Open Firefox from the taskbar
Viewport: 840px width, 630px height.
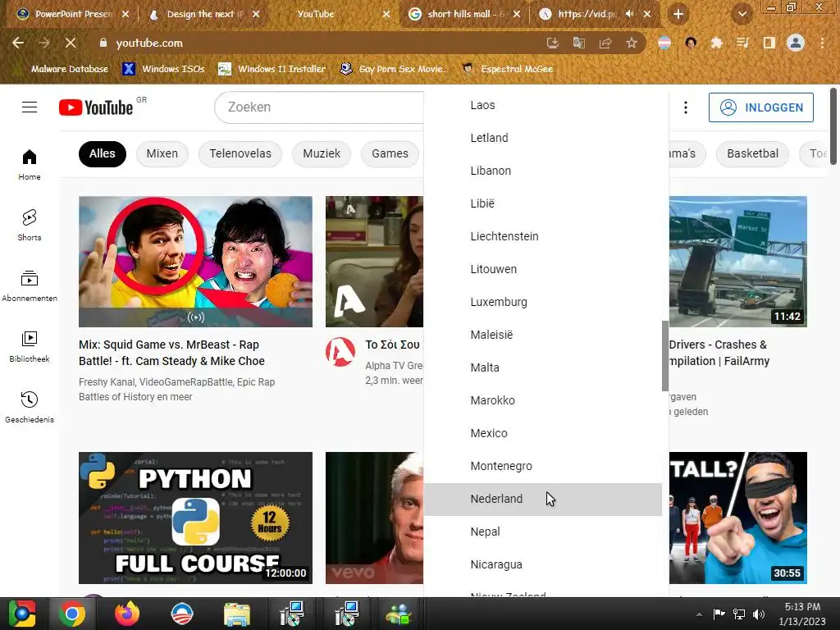[127, 614]
